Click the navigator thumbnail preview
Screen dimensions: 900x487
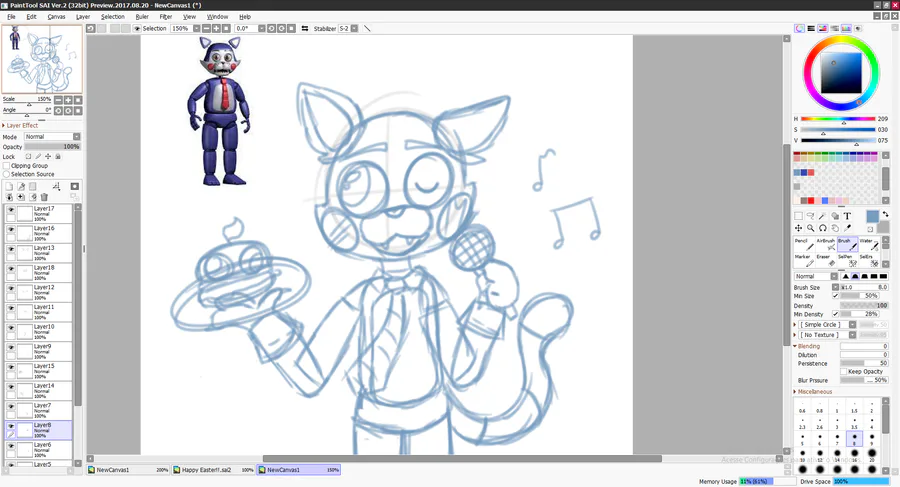click(42, 59)
